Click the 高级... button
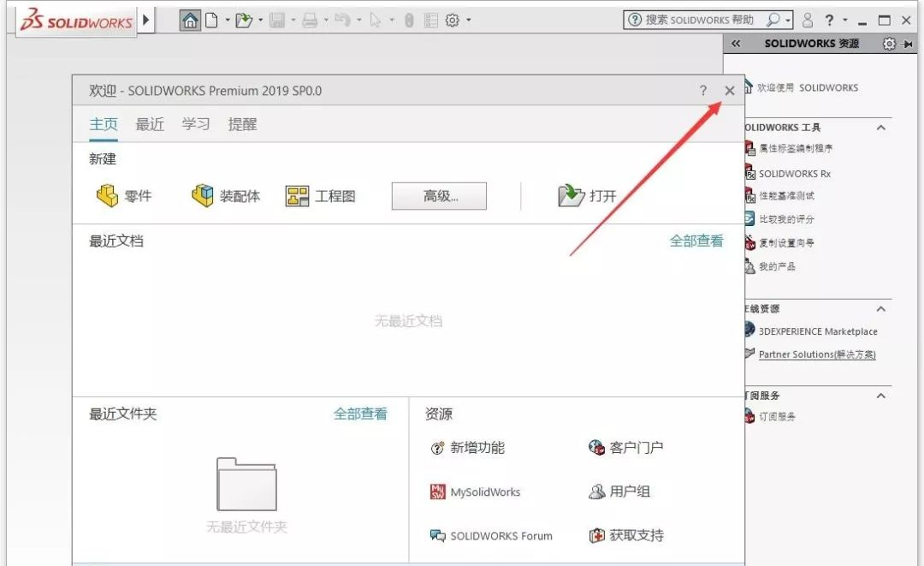Viewport: 924px width, 566px height. [439, 196]
